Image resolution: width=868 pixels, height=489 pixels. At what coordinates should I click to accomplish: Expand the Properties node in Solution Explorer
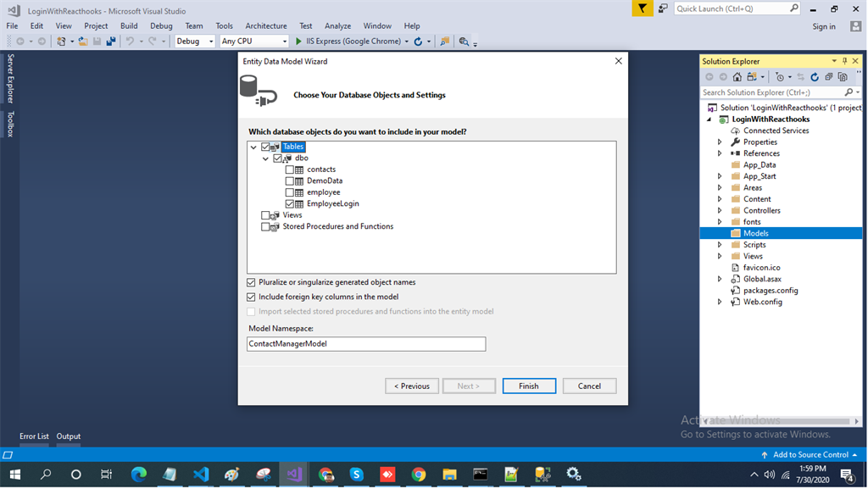tap(720, 142)
